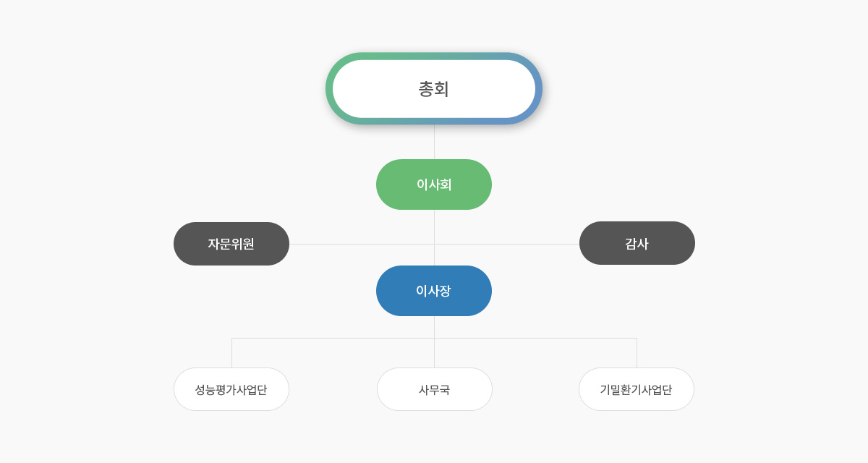Click the 총회 node at the top
Viewport: 868px width, 463px height.
434,89
